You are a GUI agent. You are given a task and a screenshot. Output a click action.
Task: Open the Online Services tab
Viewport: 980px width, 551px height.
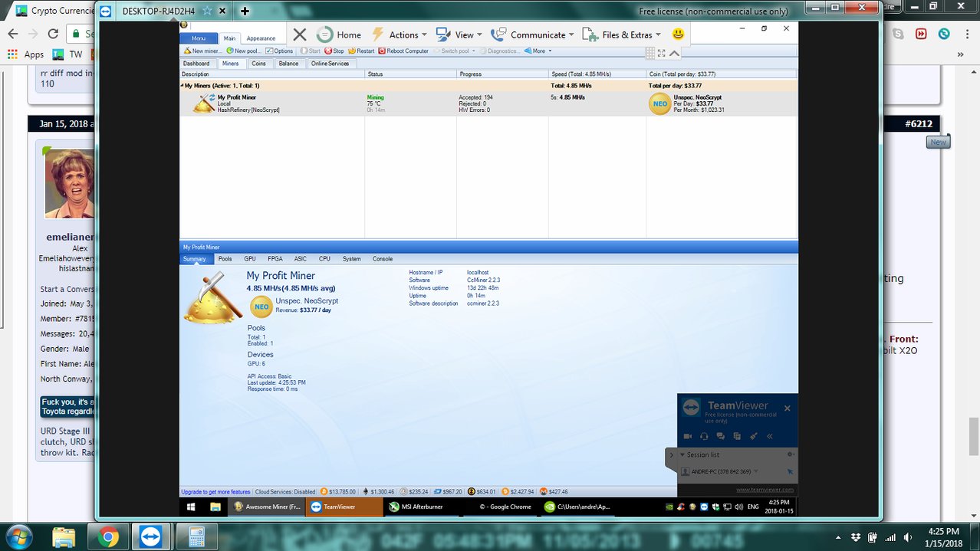[x=330, y=64]
